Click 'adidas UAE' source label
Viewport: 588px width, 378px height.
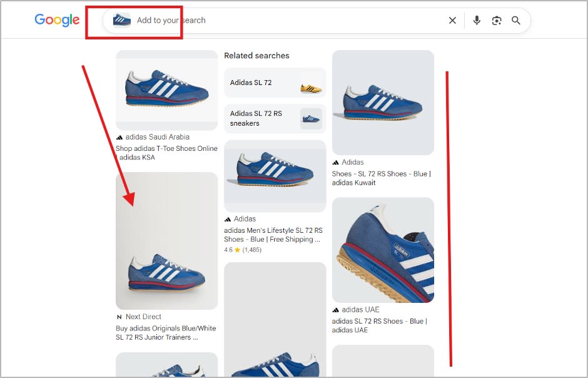tap(360, 309)
